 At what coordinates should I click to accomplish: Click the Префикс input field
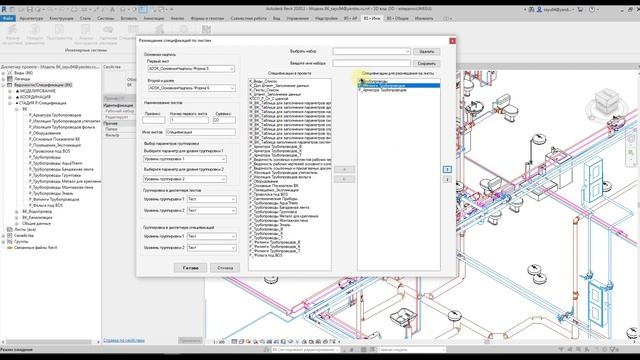(153, 120)
